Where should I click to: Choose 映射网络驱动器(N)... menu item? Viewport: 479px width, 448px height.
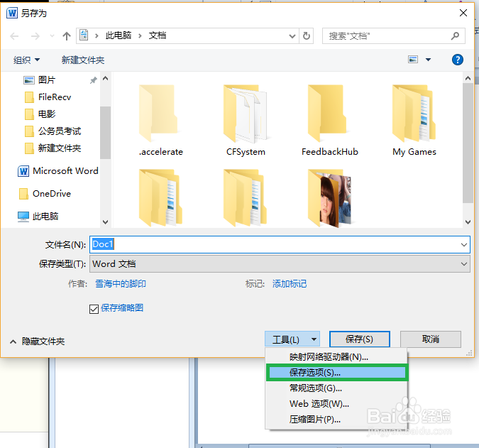336,356
